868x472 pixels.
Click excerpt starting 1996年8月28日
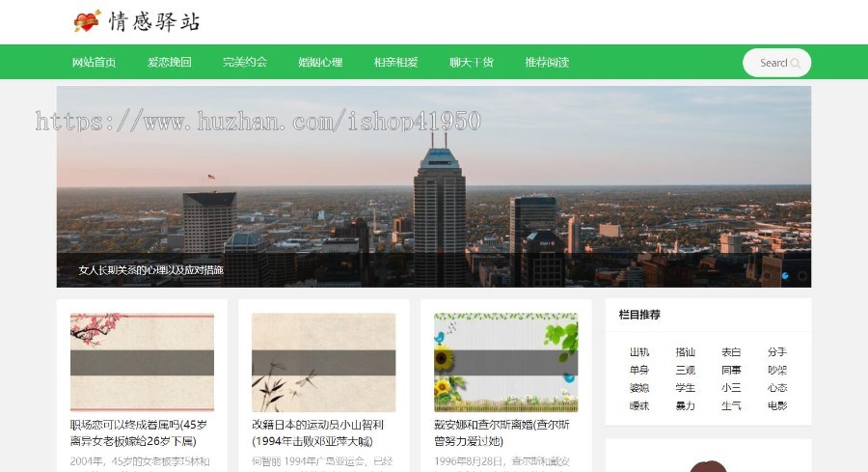click(x=502, y=464)
